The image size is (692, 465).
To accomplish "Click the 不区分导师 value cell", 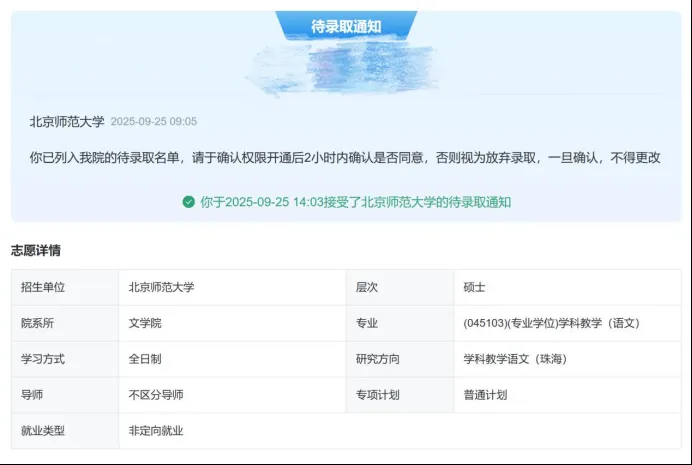I will pos(232,395).
